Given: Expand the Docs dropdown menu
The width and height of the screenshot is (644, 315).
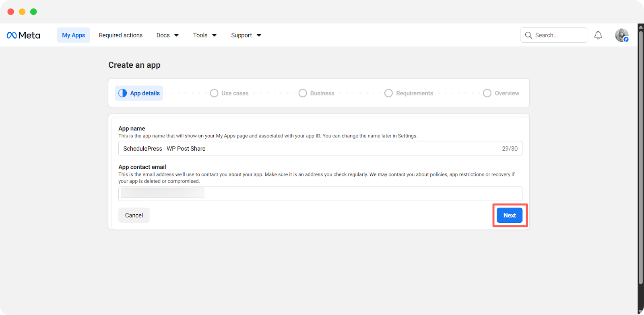Looking at the screenshot, I should point(167,35).
